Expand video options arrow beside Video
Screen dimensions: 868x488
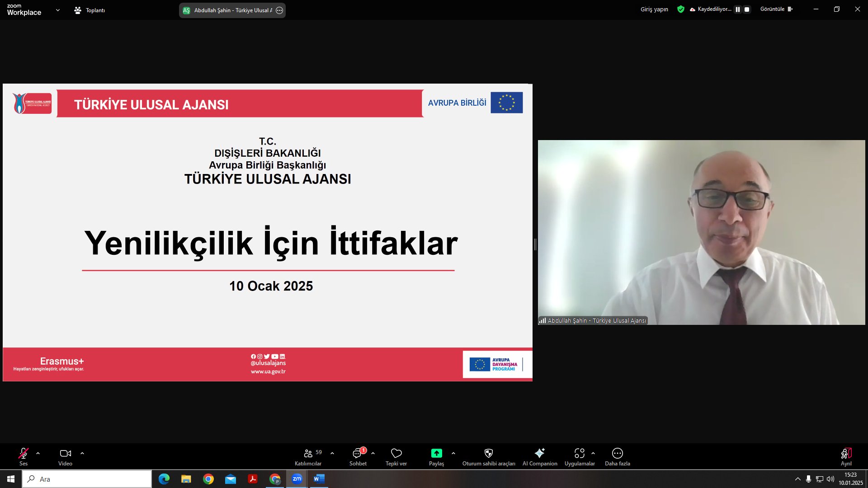tap(82, 453)
